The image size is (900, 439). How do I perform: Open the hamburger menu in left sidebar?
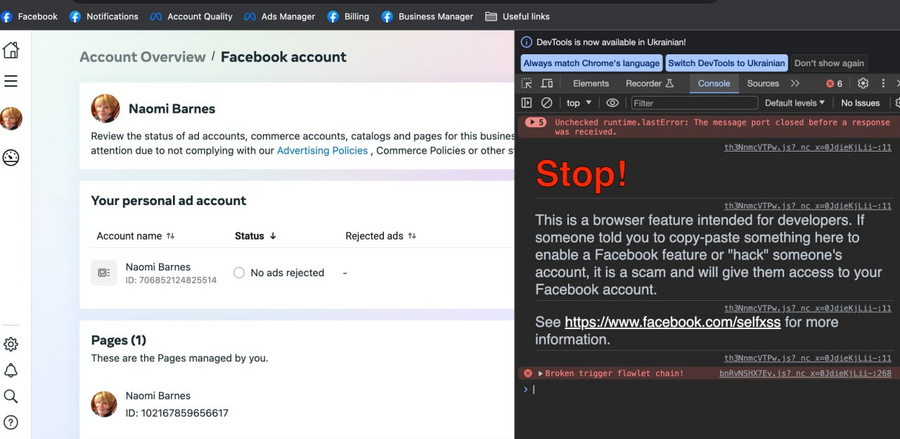point(11,81)
